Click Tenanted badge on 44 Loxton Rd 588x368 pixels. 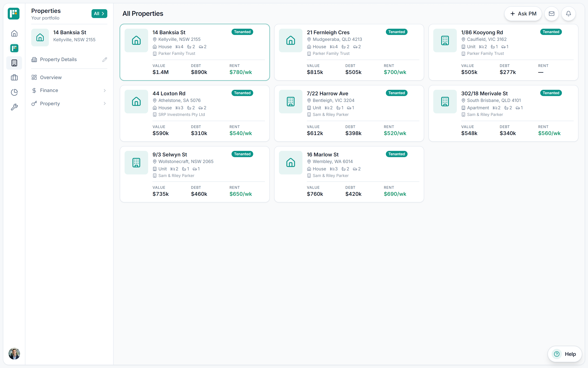[242, 93]
